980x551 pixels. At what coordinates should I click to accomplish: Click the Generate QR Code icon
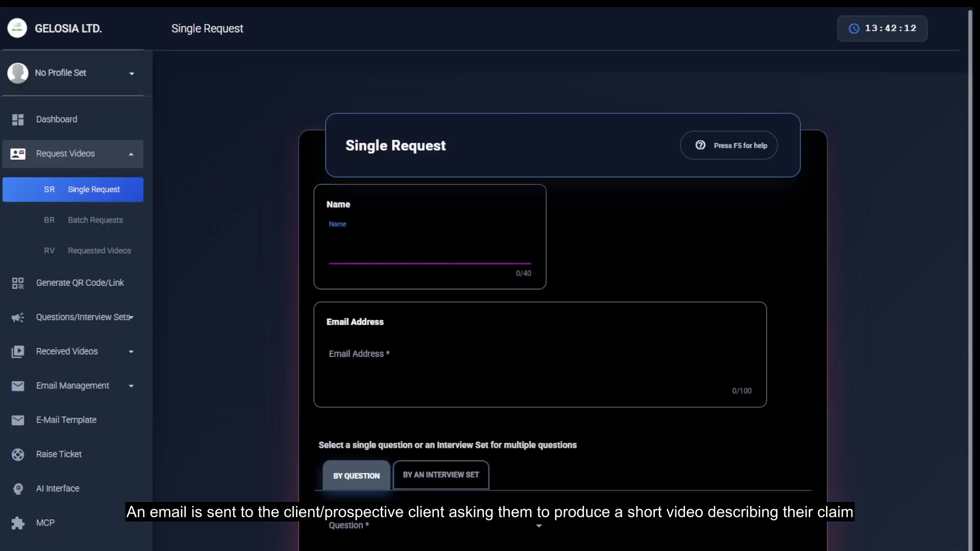tap(18, 283)
